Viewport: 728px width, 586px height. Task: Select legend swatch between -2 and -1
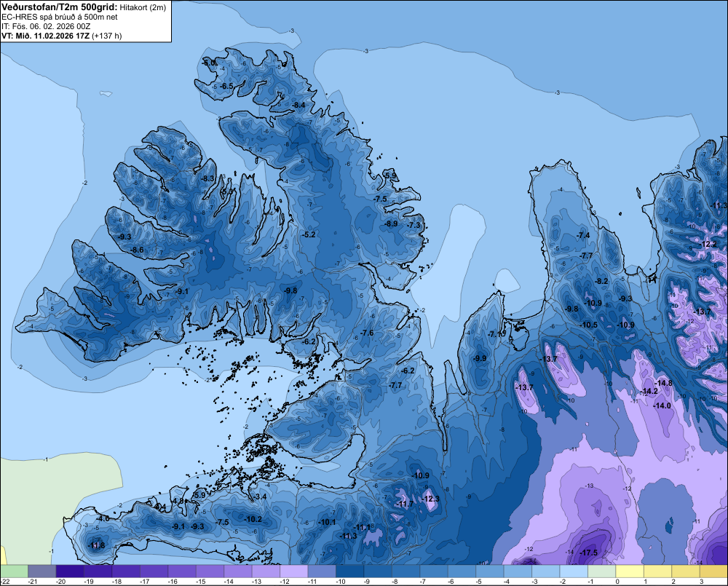574,571
